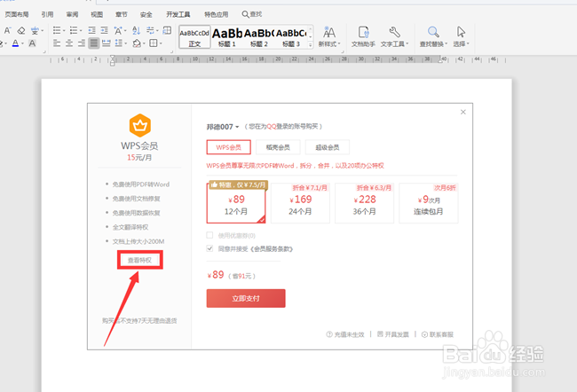This screenshot has width=577, height=392.
Task: Click the right indent marker on ruler
Action: coord(439,60)
